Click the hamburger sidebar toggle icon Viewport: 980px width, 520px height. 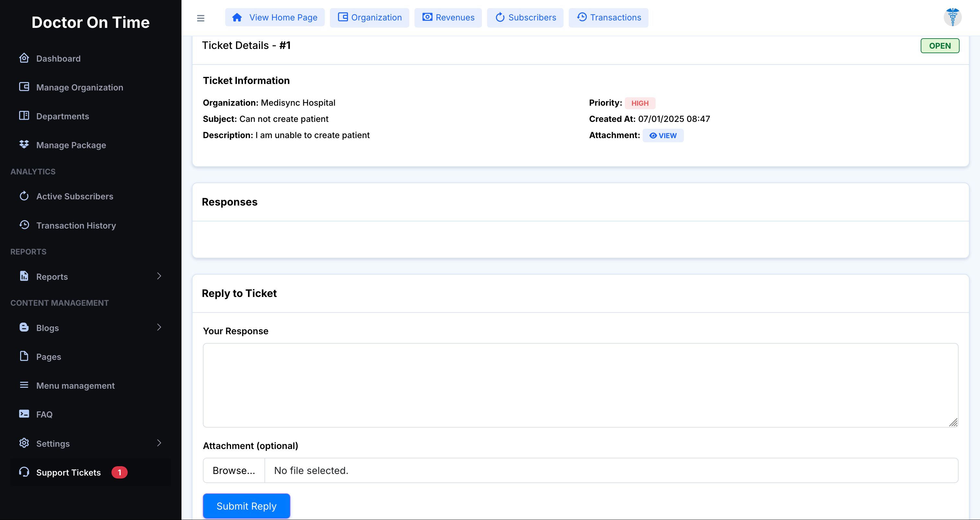(x=201, y=18)
